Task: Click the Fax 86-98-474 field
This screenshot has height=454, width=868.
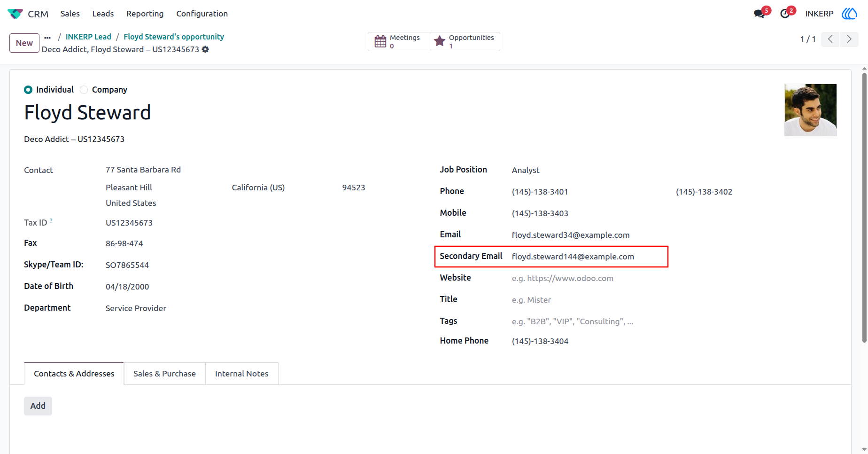Action: [124, 243]
